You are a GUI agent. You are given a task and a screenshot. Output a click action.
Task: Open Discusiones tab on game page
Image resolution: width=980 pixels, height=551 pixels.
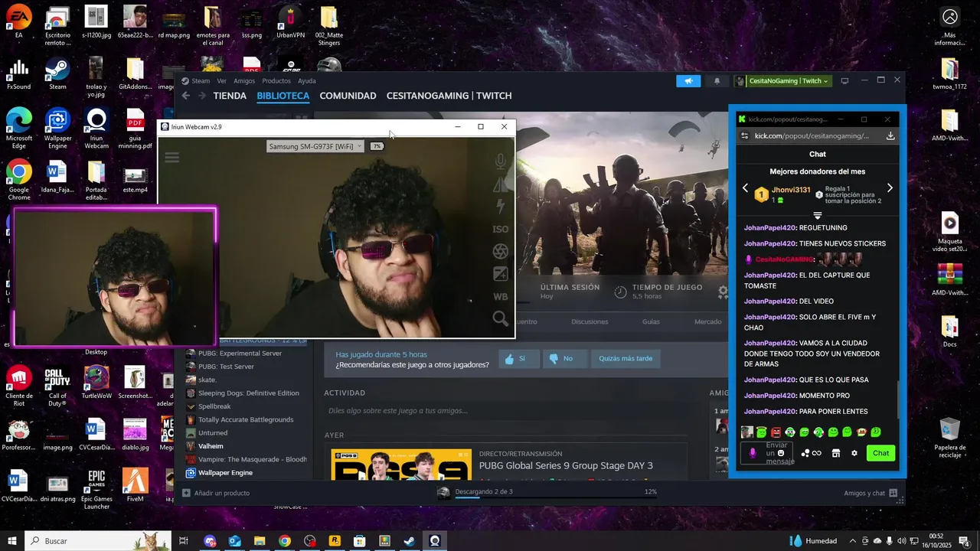tap(590, 321)
